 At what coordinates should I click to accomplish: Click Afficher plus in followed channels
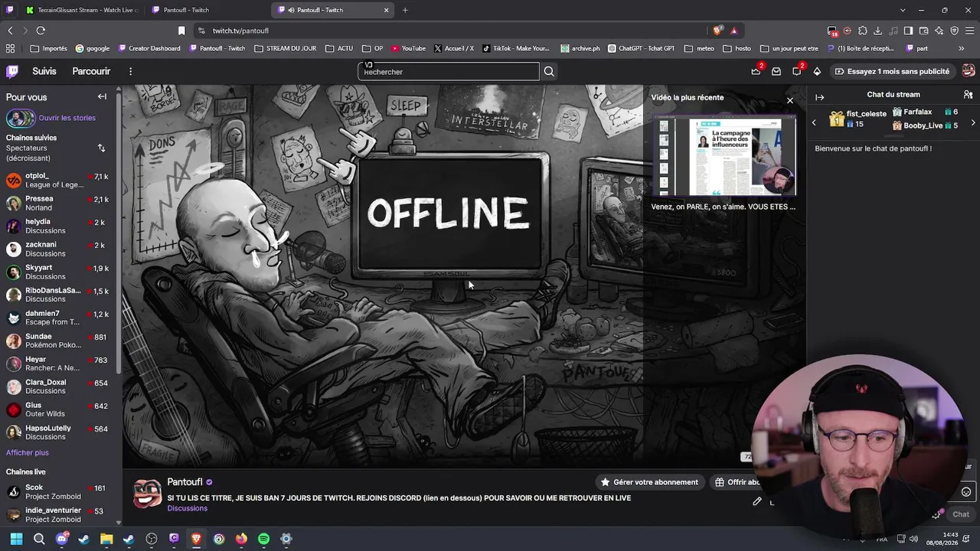coord(28,452)
